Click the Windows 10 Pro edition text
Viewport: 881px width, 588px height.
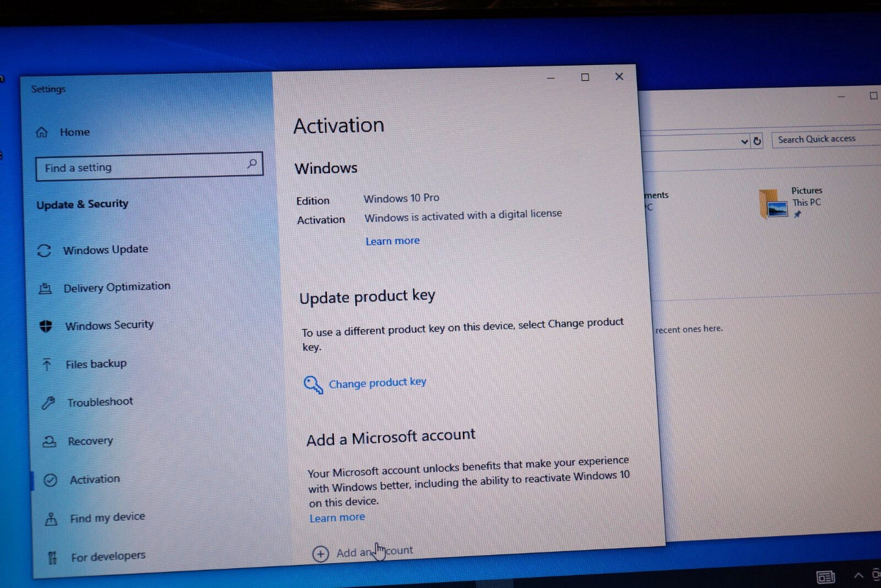click(401, 198)
